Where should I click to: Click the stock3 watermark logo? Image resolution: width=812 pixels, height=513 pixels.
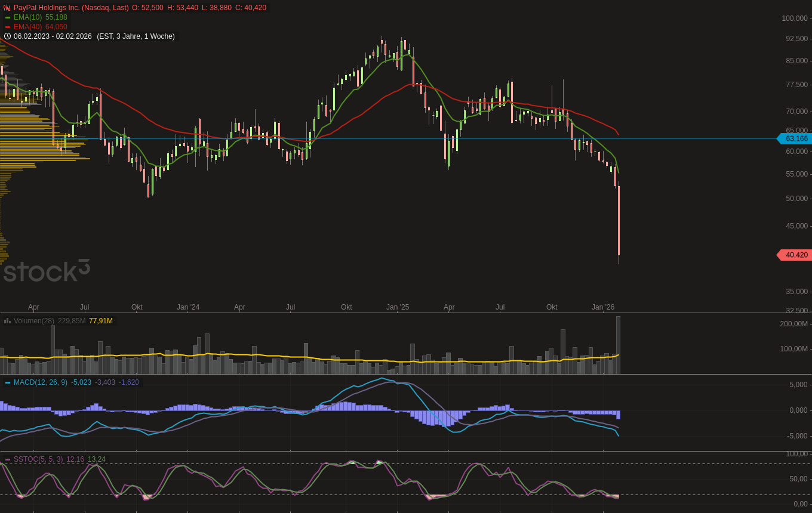pyautogui.click(x=47, y=271)
